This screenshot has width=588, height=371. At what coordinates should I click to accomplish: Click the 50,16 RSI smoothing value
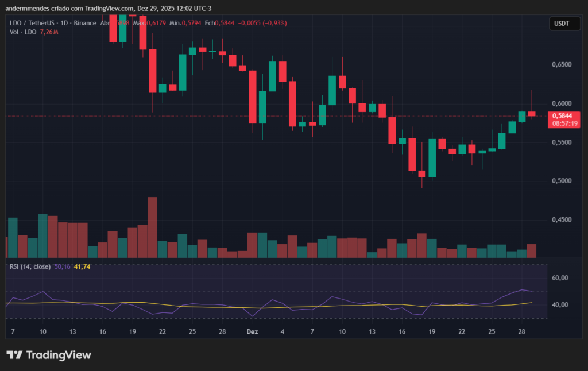pyautogui.click(x=62, y=267)
